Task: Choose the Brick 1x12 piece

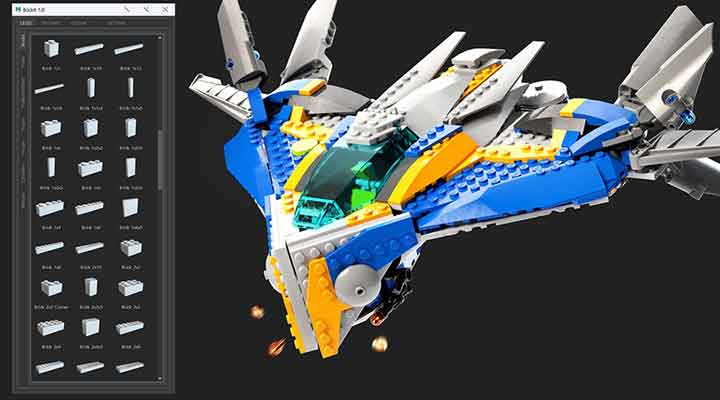Action: [x=129, y=48]
